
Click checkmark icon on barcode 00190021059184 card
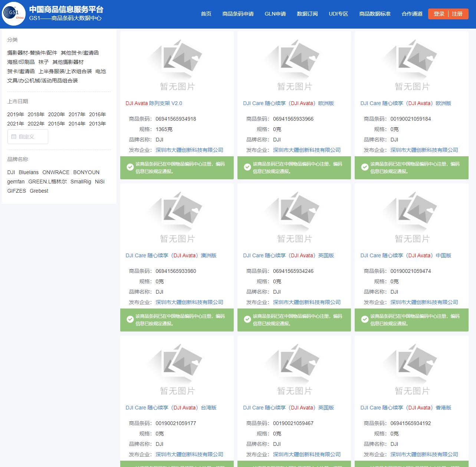[x=365, y=167]
